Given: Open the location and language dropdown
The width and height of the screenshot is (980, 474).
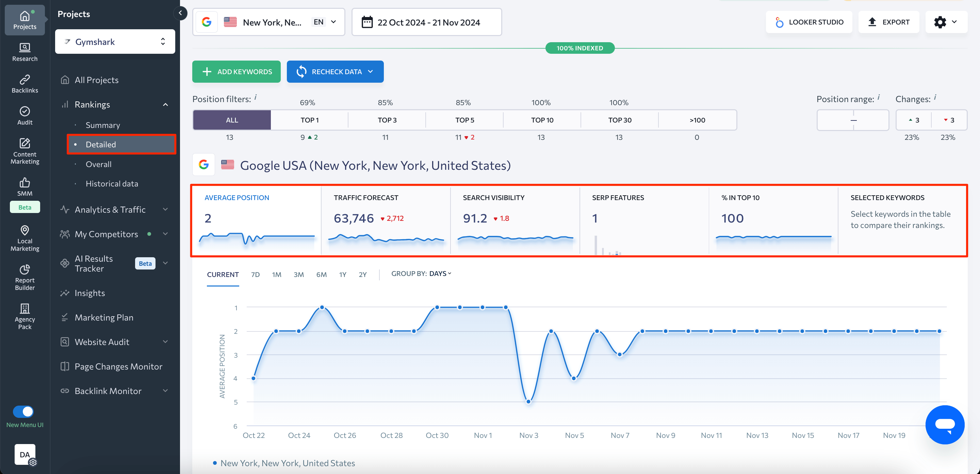Looking at the screenshot, I should (268, 22).
